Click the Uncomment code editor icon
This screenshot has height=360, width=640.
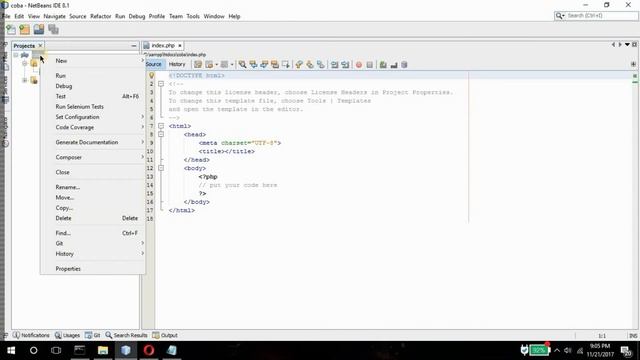tap(394, 64)
